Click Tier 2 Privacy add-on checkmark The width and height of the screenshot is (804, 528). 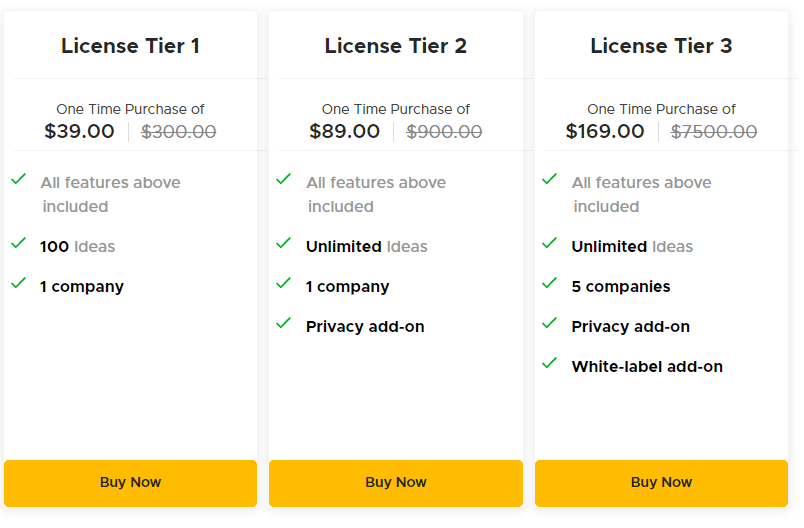click(x=284, y=323)
